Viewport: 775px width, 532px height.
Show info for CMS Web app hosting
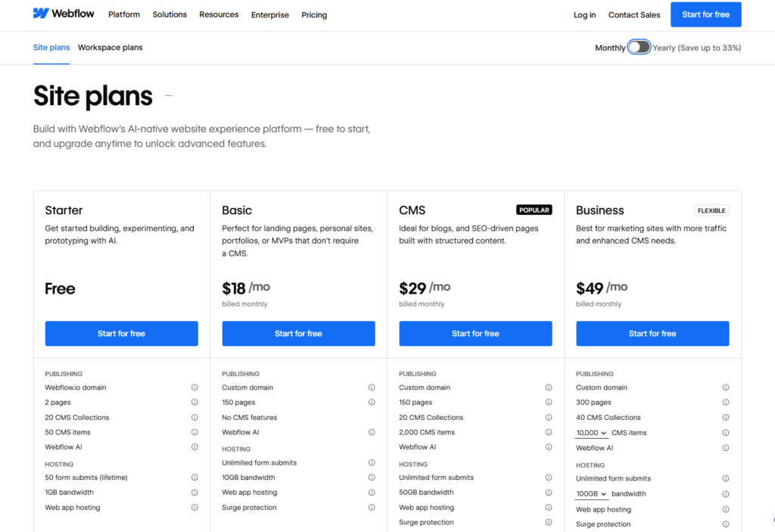coord(549,507)
